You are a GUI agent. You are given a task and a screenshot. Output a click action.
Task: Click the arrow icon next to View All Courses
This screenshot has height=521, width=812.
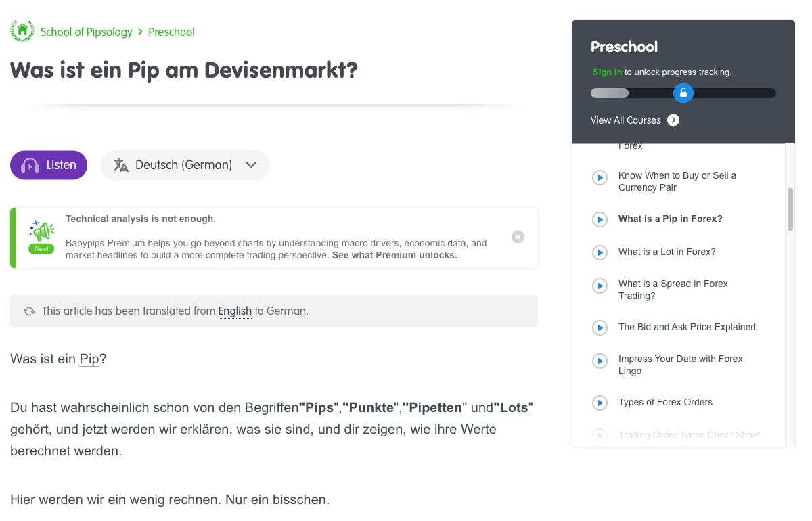click(x=673, y=120)
